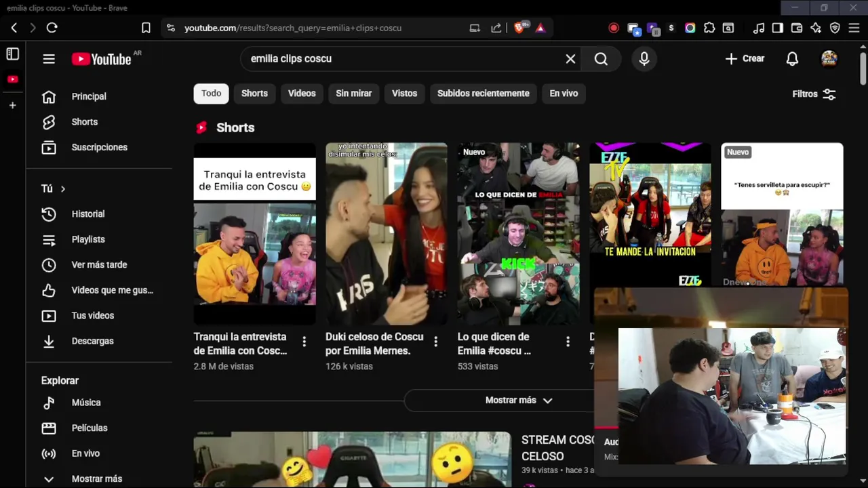Expand the Tú section chevron
The image size is (868, 488).
pos(63,189)
